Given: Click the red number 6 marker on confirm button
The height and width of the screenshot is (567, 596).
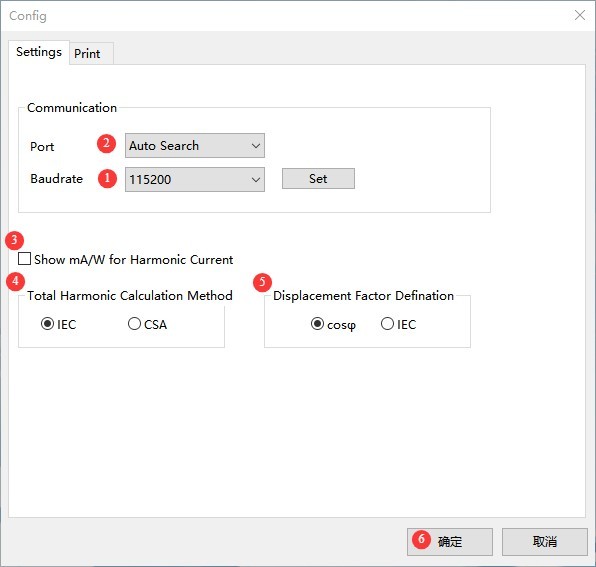Looking at the screenshot, I should pos(421,539).
